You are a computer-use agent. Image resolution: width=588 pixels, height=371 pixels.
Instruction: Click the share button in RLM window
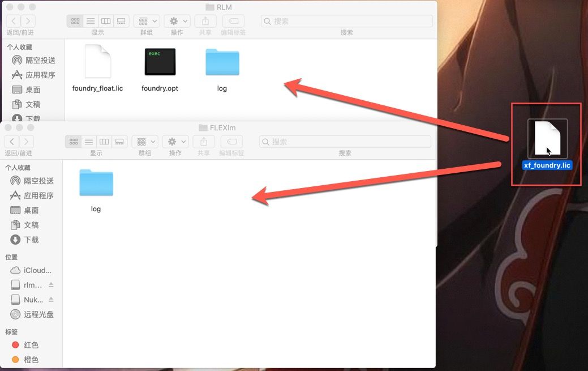coord(205,21)
